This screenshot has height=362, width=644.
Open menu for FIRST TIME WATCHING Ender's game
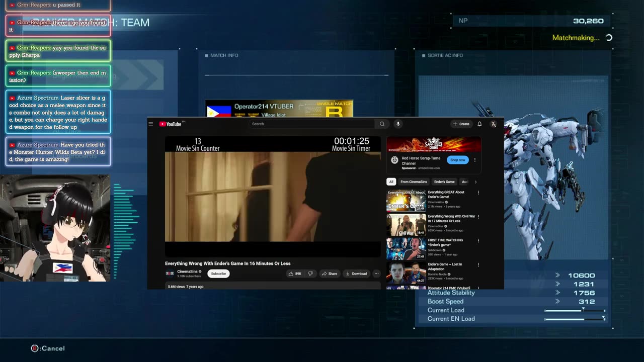tap(478, 241)
